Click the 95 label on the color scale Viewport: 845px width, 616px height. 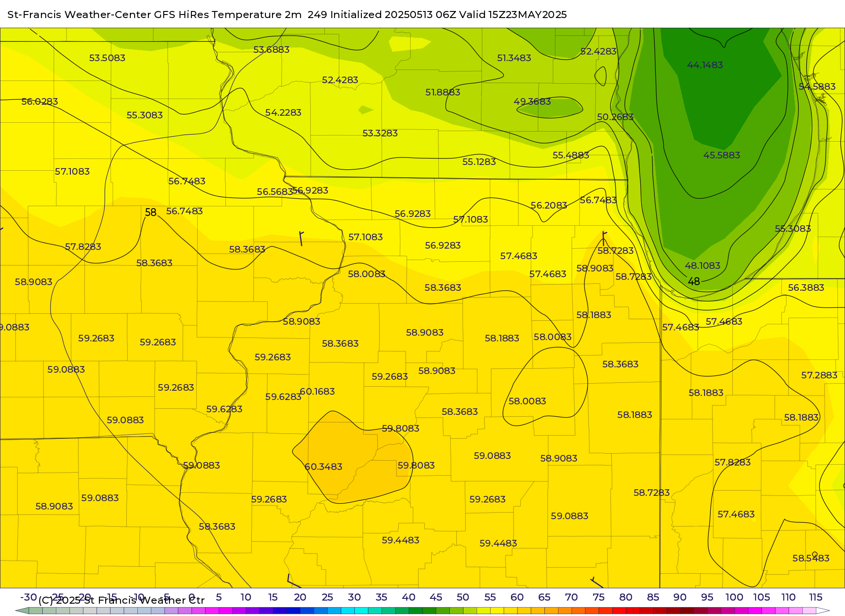click(707, 598)
